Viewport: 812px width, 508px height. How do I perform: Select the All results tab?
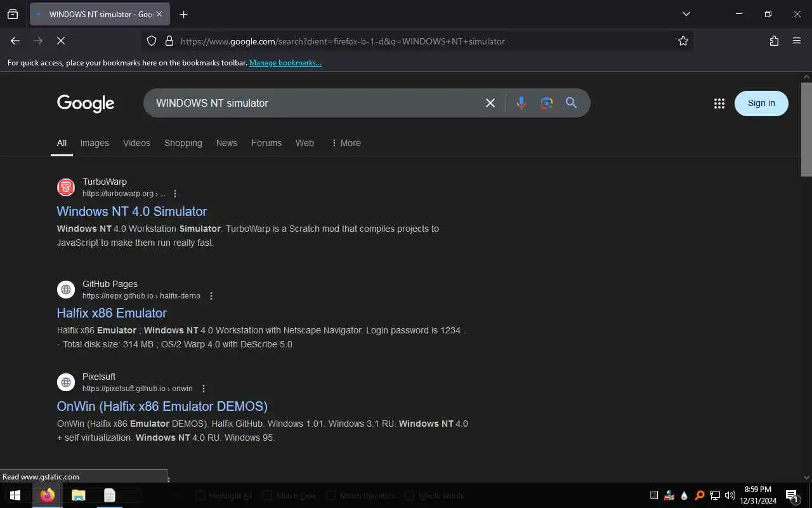pos(62,143)
